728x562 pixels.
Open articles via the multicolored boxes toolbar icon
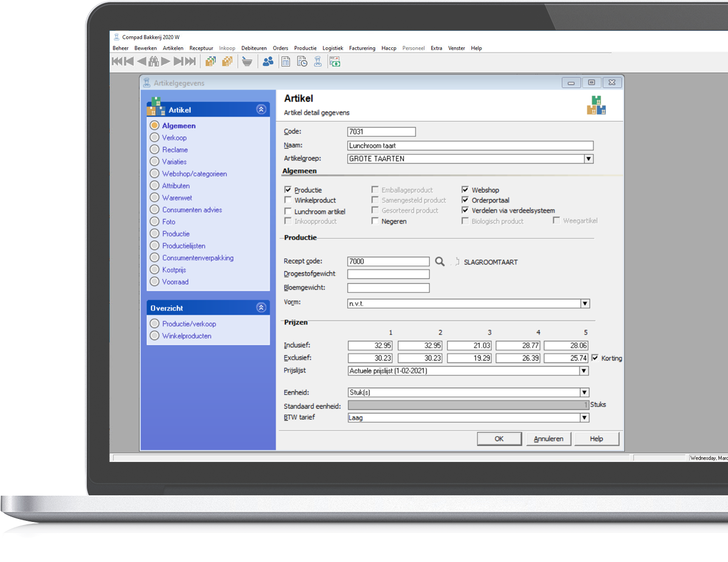(x=211, y=61)
